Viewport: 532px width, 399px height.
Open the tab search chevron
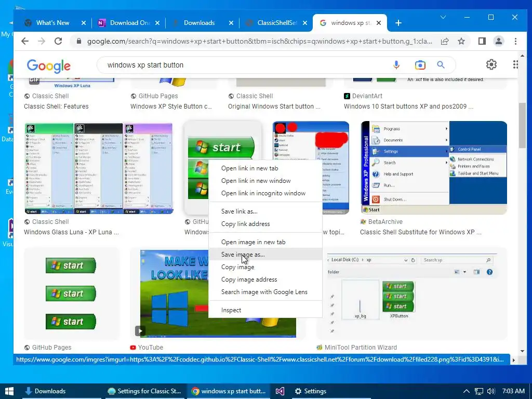pos(443,17)
